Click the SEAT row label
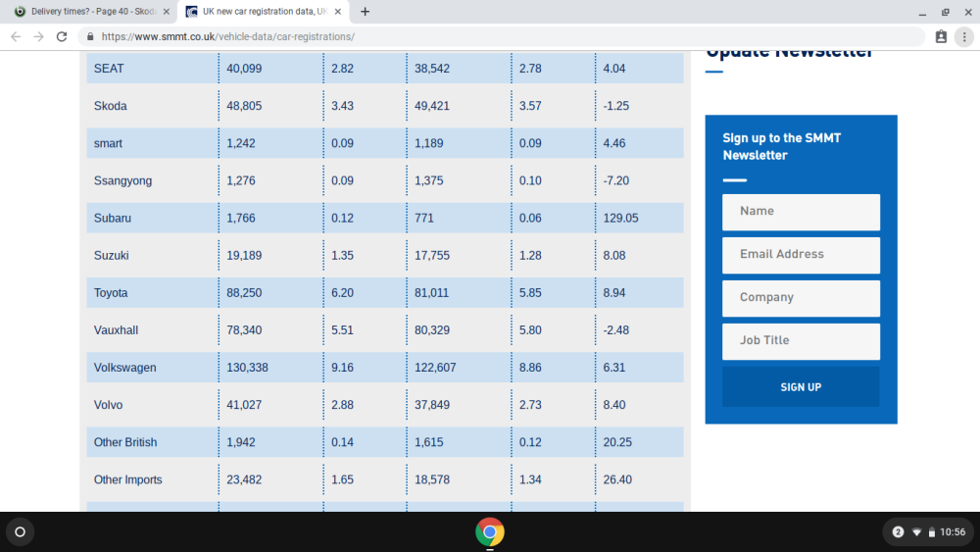The width and height of the screenshot is (980, 552). (109, 69)
